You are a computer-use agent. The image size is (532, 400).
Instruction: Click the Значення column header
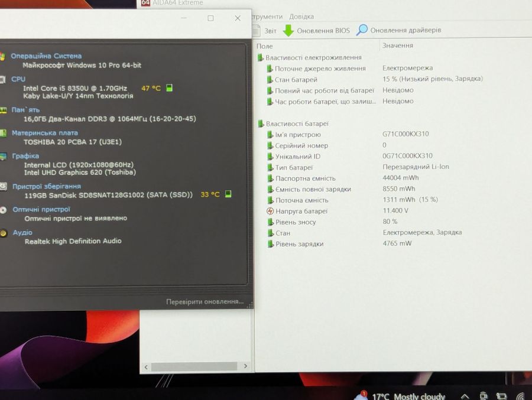coord(398,45)
